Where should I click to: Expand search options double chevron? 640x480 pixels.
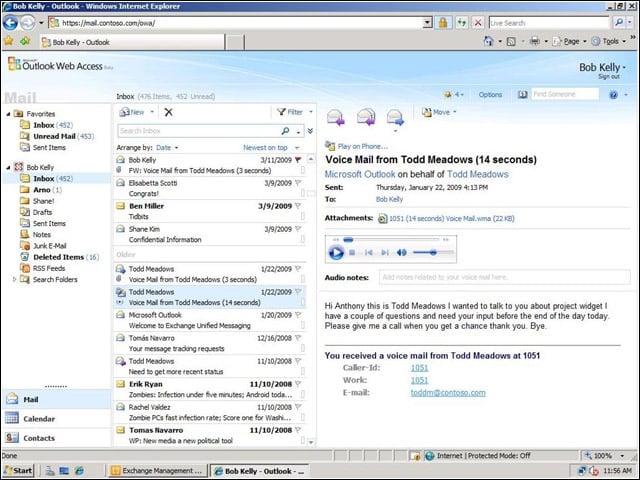(310, 131)
